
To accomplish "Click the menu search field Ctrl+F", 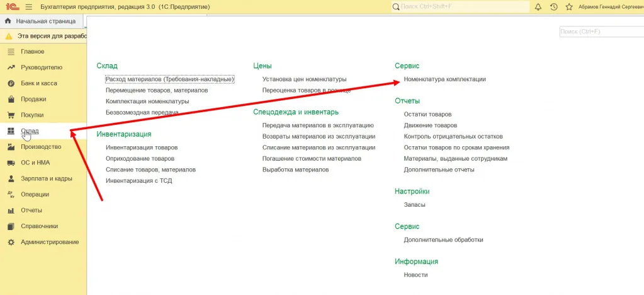I will 601,32.
